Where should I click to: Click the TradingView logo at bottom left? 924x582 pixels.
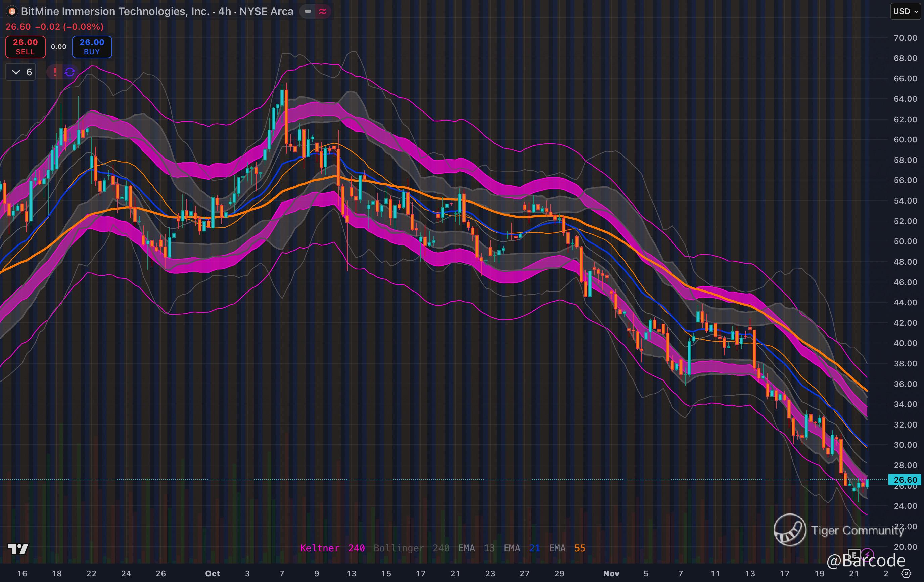coord(18,549)
